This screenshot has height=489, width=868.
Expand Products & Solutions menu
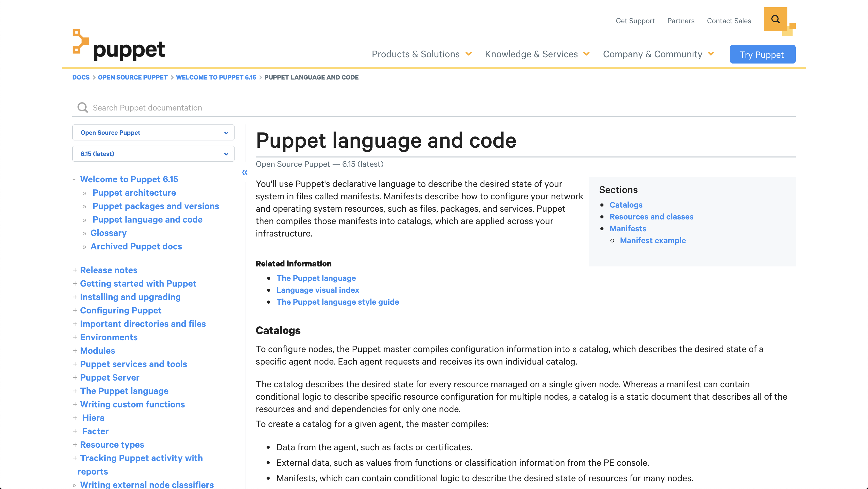pos(422,54)
